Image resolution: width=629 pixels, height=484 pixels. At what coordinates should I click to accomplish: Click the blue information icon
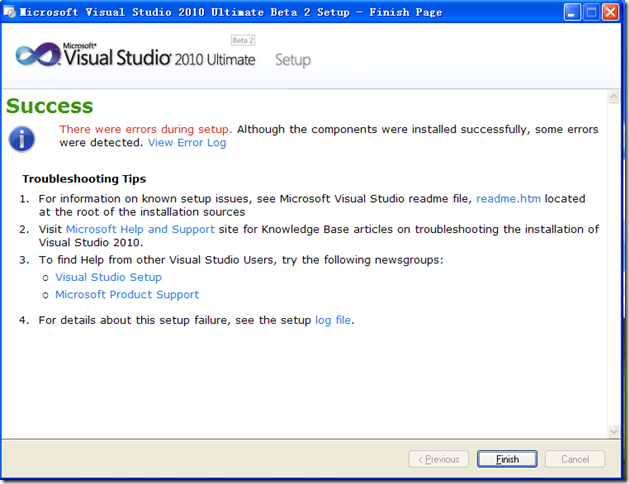[22, 139]
